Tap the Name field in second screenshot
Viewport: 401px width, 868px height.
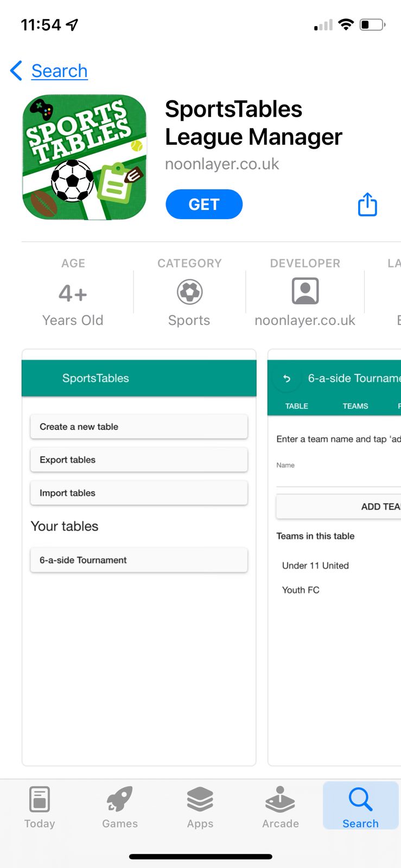(x=339, y=473)
